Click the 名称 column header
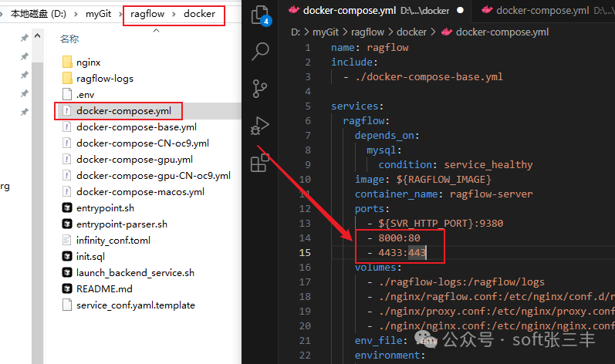 (x=69, y=39)
